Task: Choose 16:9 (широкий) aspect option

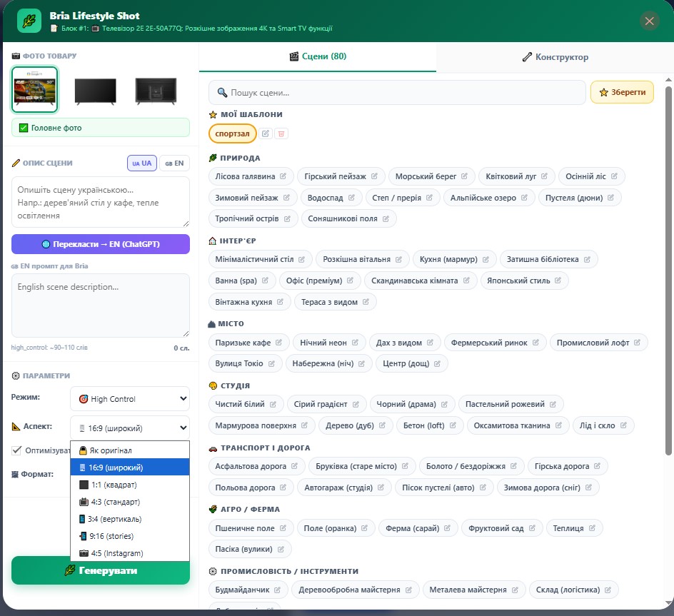Action: [130, 468]
